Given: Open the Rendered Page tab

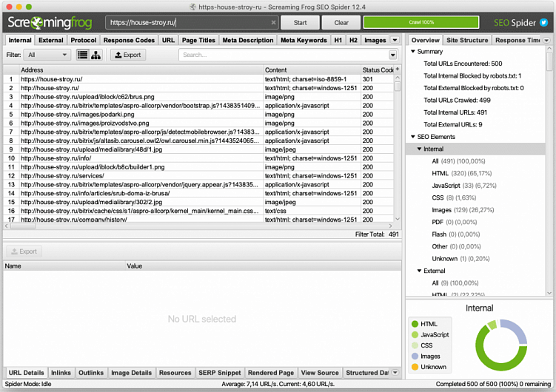Looking at the screenshot, I should pyautogui.click(x=271, y=373).
